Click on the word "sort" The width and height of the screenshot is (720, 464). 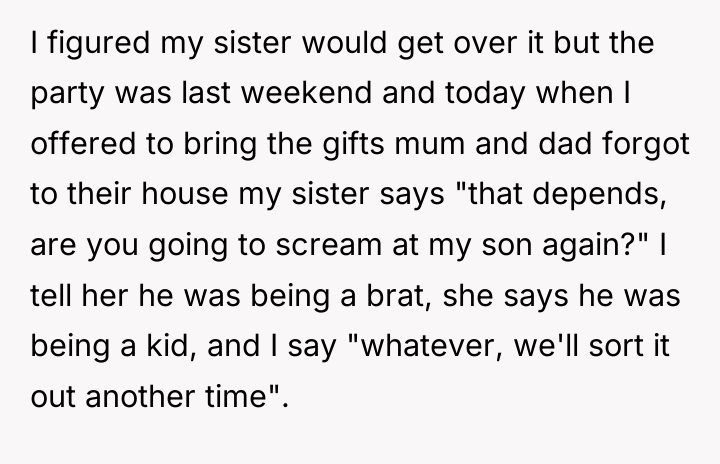[x=616, y=346]
